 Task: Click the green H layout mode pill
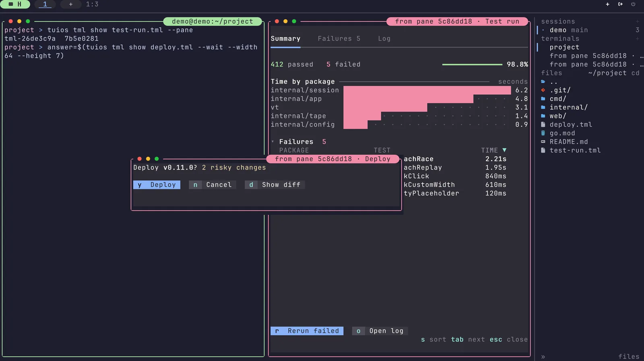tap(15, 4)
